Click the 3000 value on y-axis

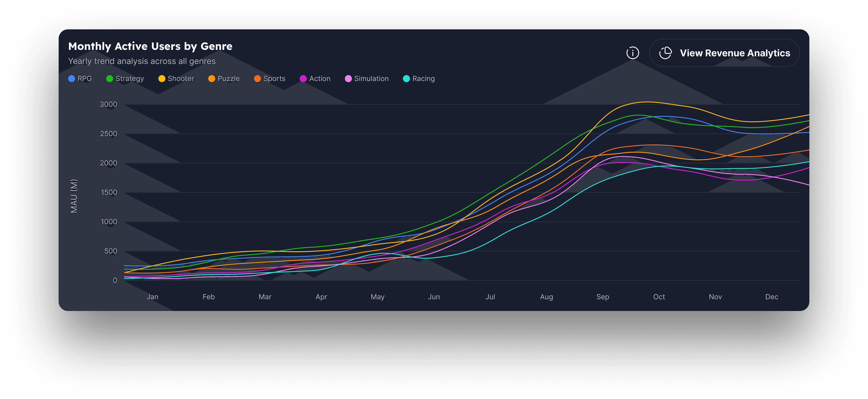108,104
